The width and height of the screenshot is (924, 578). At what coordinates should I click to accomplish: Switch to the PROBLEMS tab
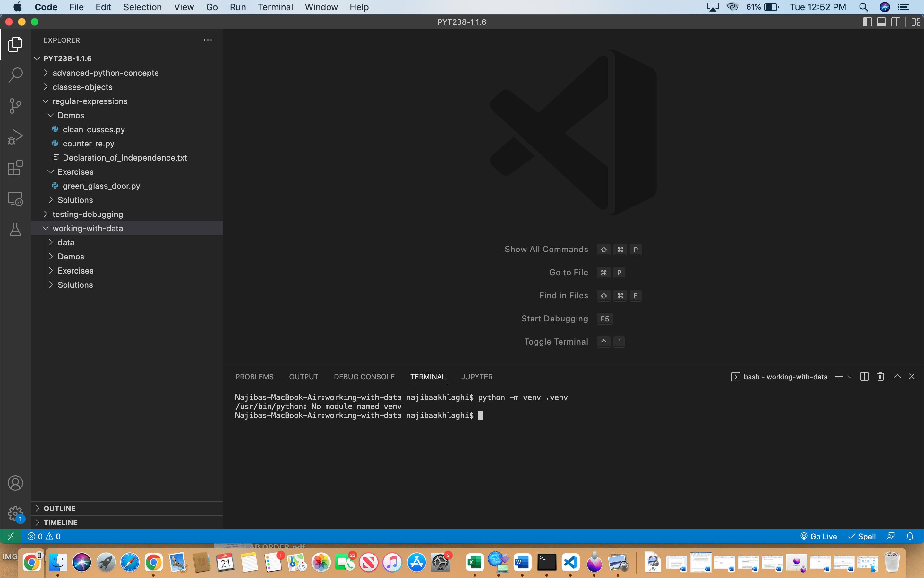tap(254, 377)
